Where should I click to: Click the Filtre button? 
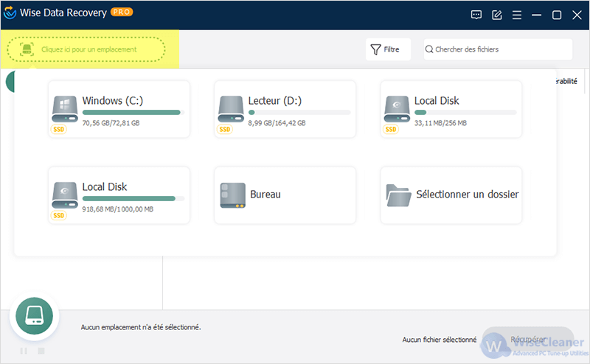(x=388, y=49)
